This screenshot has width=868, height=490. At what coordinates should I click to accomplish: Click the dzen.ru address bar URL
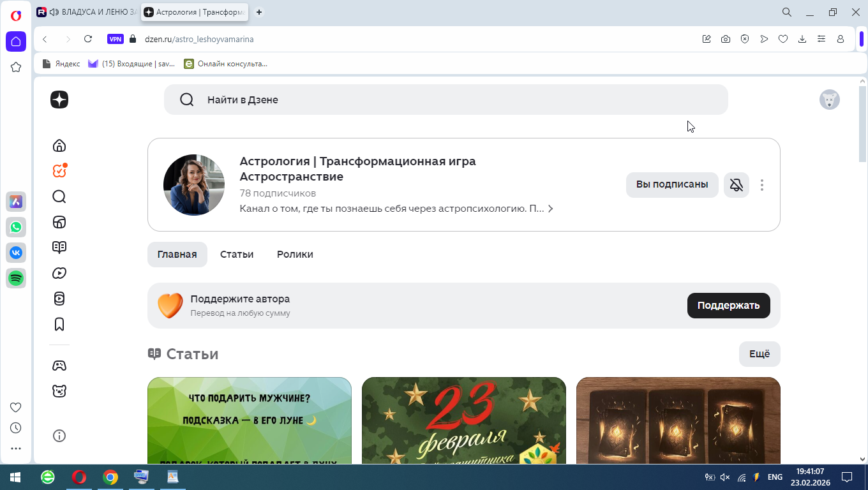pyautogui.click(x=199, y=39)
